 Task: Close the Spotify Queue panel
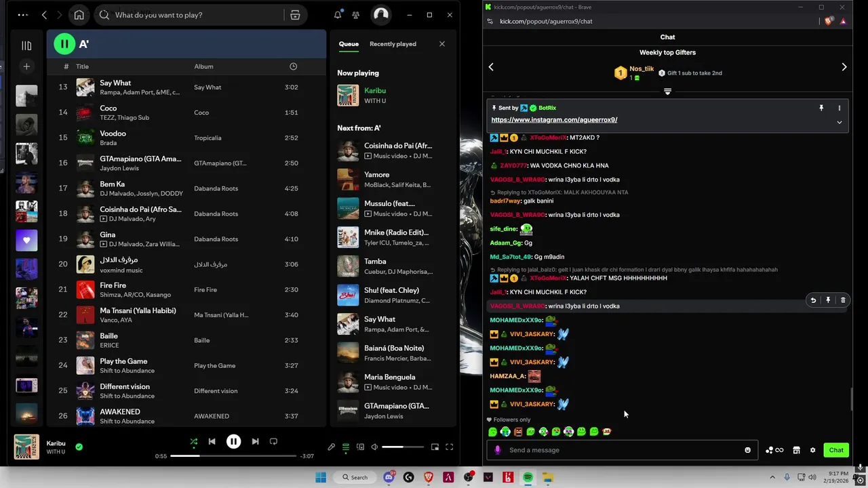[x=442, y=44]
